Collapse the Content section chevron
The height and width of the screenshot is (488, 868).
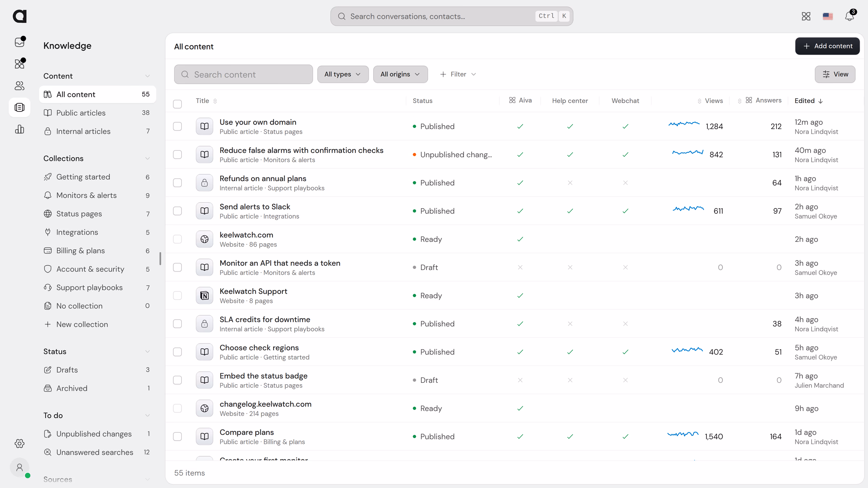pyautogui.click(x=147, y=76)
